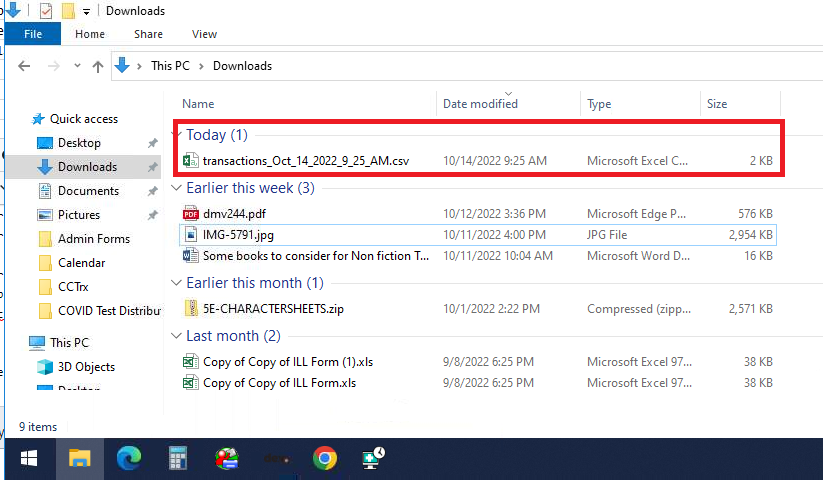This screenshot has height=480, width=823.
Task: Click the pin icon beside Pictures
Action: (x=152, y=215)
